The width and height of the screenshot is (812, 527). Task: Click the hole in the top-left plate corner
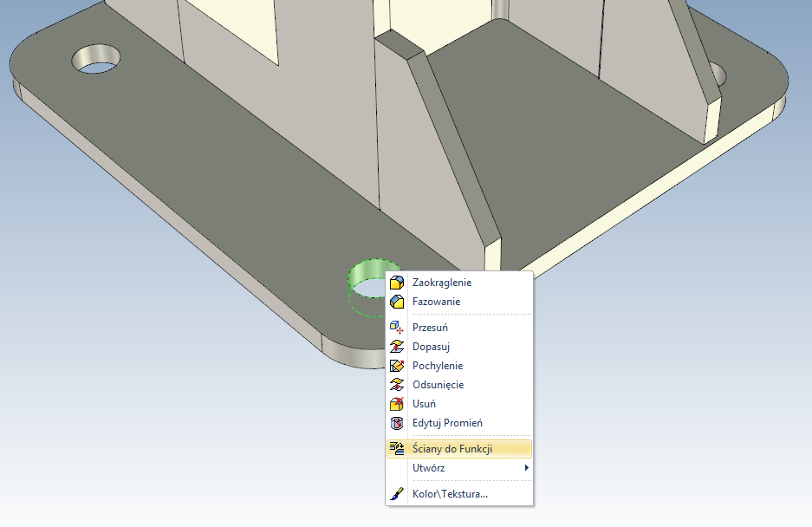point(94,59)
